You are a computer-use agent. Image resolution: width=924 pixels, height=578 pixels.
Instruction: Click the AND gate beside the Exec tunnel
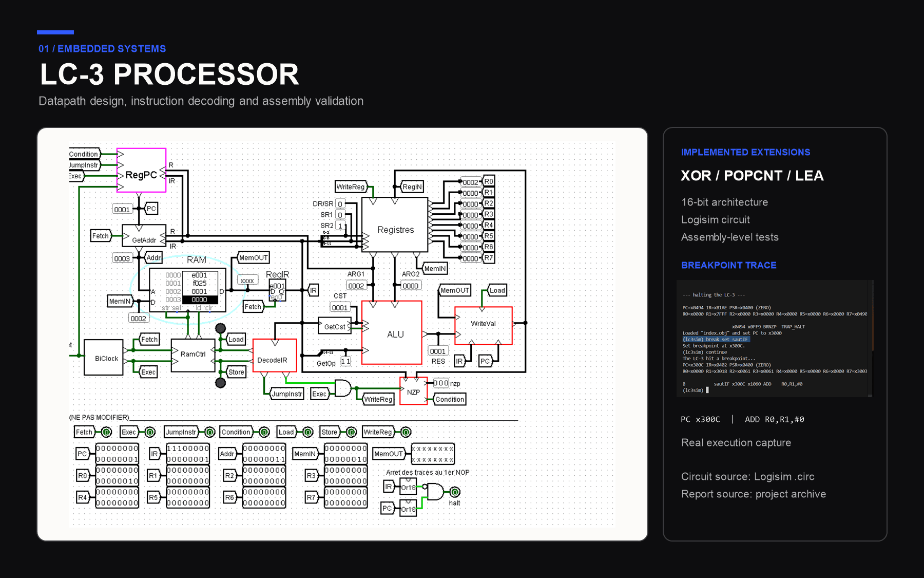pyautogui.click(x=343, y=388)
